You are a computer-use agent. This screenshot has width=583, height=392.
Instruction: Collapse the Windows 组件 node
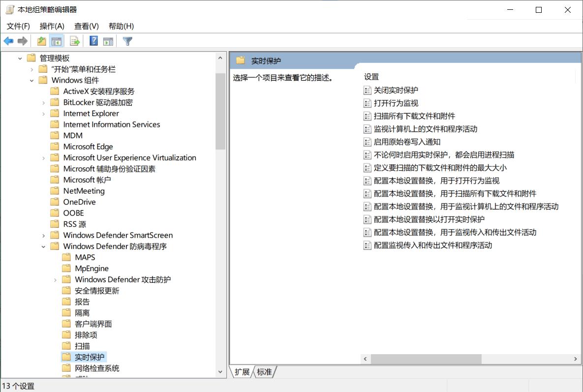(x=31, y=80)
